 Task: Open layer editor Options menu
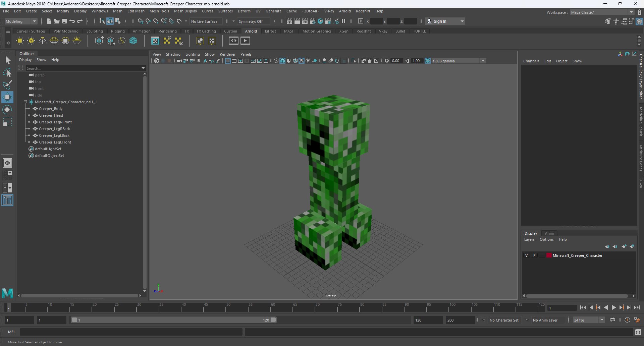tap(546, 239)
